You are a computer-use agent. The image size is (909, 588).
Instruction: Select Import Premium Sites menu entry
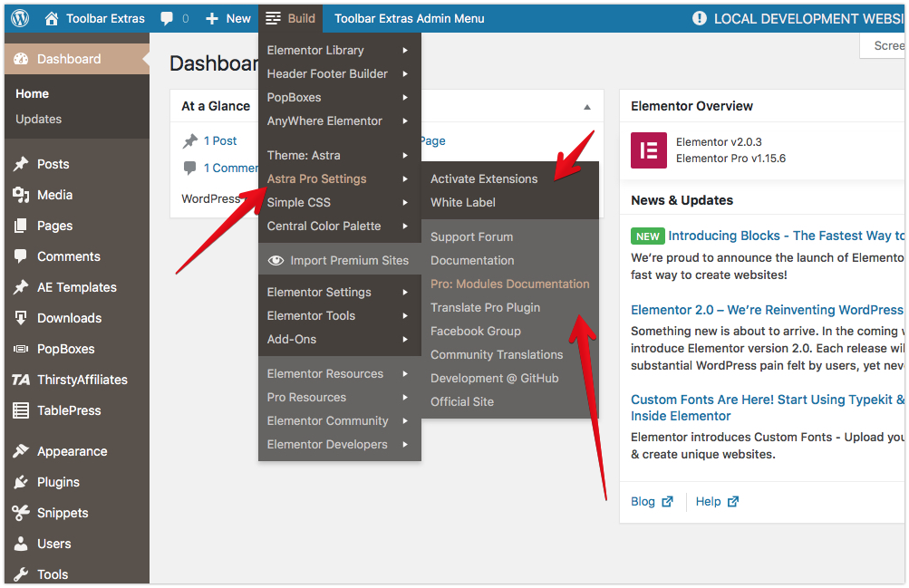click(x=339, y=261)
